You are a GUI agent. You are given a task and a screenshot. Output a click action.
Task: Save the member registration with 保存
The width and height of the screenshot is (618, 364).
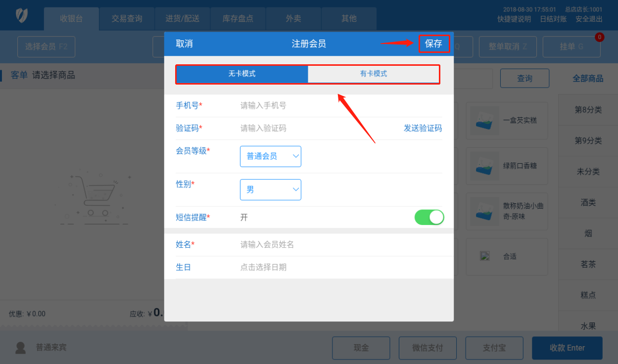click(433, 44)
